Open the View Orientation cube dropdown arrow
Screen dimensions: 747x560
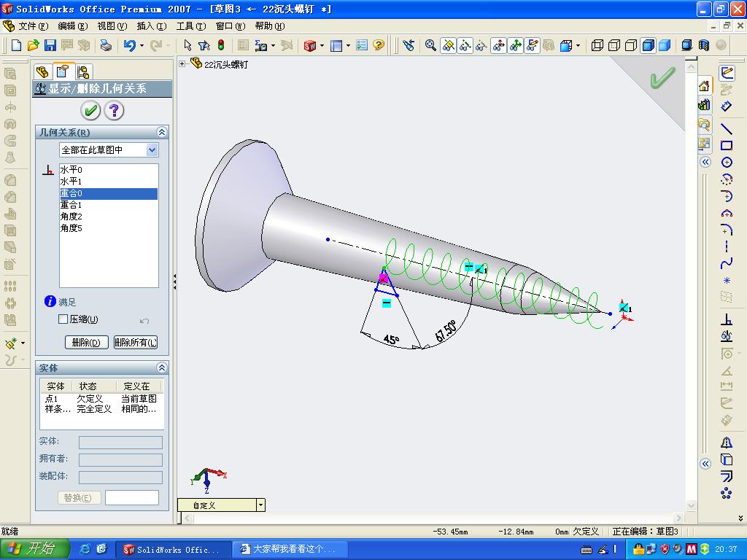coord(578,46)
